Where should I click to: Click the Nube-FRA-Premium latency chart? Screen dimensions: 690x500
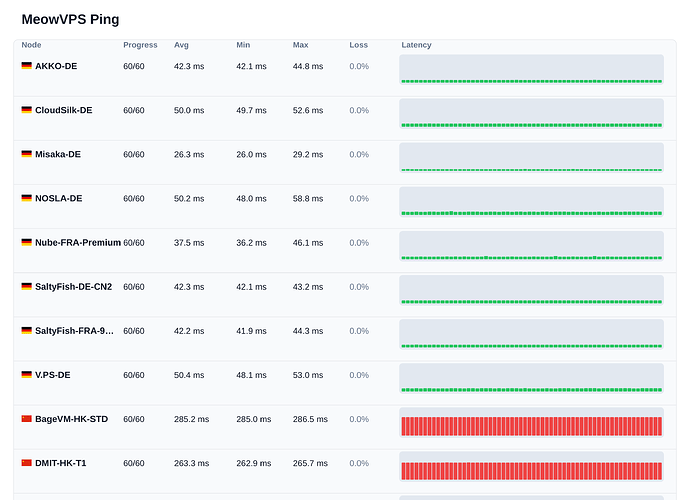(532, 246)
